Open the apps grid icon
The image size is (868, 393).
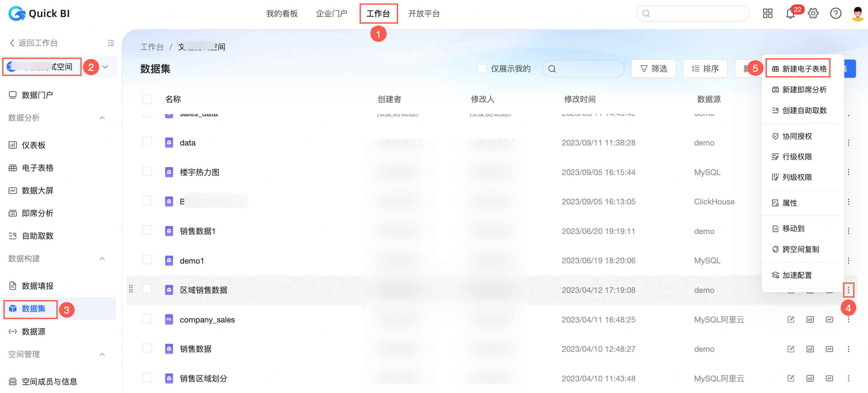[x=767, y=14]
